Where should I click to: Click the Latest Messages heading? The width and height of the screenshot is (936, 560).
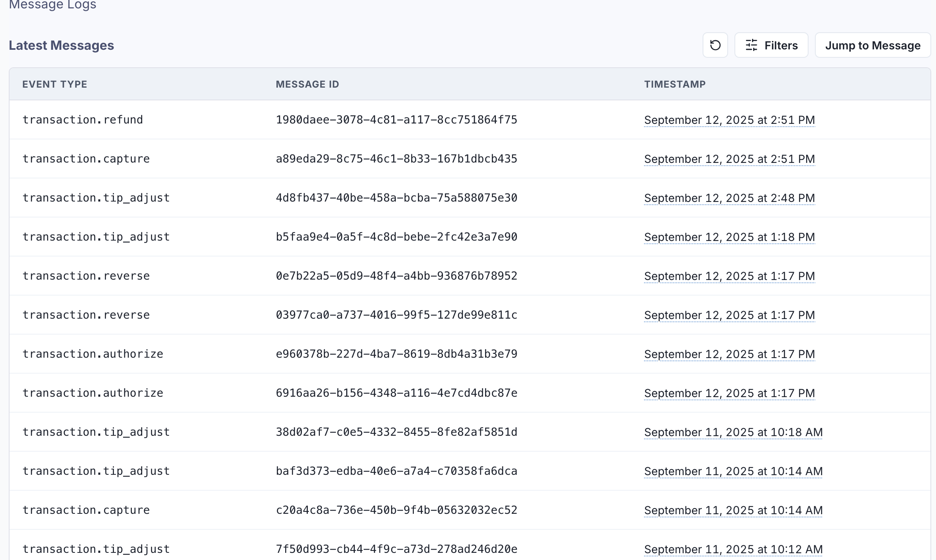point(61,45)
